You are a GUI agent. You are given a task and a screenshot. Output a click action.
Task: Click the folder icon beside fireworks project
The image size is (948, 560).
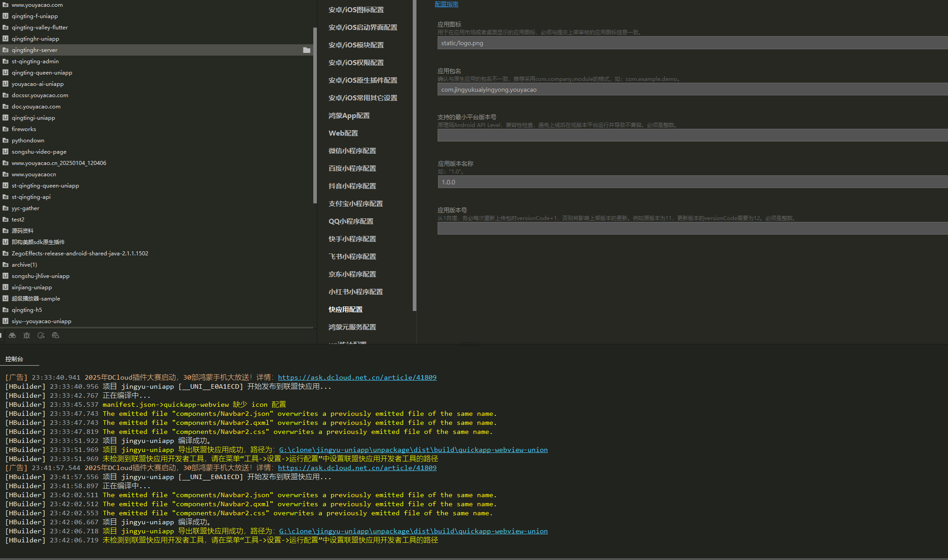tap(5, 129)
